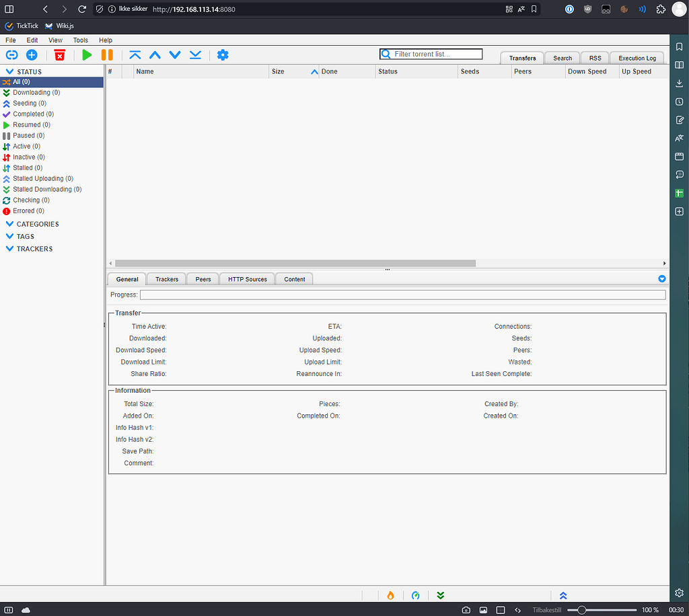689x616 pixels.
Task: Collapse the torrent details panel
Action: pyautogui.click(x=661, y=278)
